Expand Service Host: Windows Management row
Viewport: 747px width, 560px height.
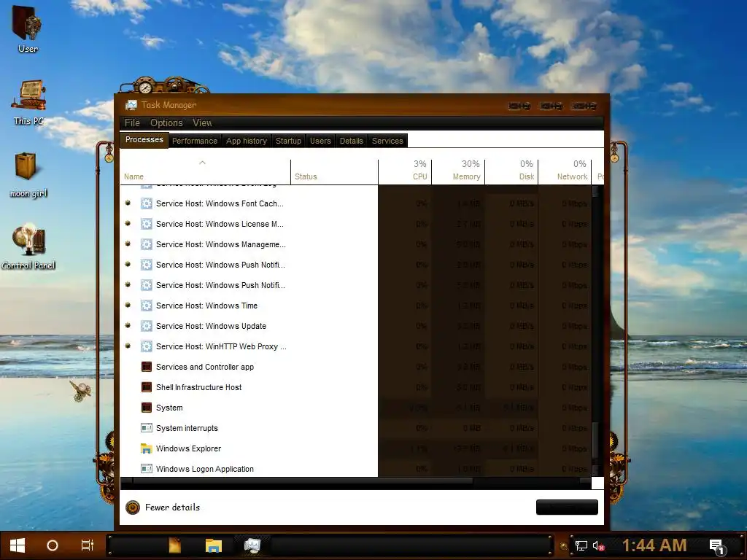tap(128, 244)
